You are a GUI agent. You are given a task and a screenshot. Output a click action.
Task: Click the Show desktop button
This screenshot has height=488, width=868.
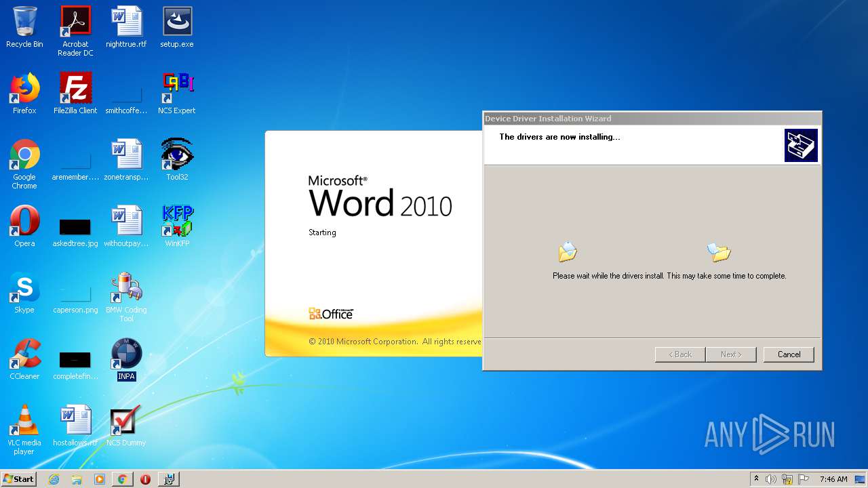point(861,479)
